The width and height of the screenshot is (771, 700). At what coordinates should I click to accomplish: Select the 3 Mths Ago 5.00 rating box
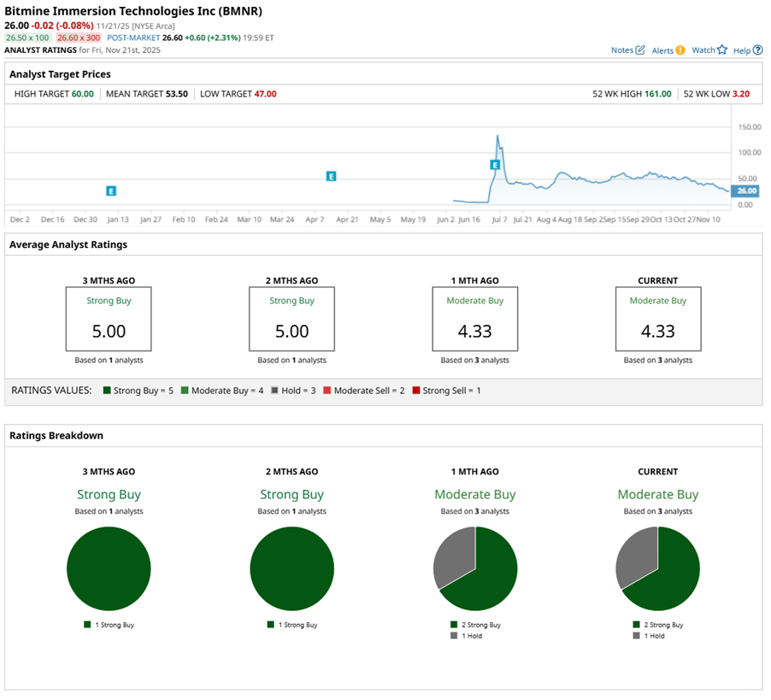click(109, 319)
